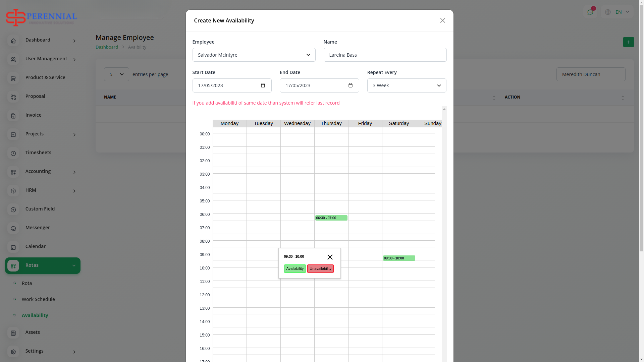644x362 pixels.
Task: Click the Calendar sidebar icon
Action: (13, 247)
